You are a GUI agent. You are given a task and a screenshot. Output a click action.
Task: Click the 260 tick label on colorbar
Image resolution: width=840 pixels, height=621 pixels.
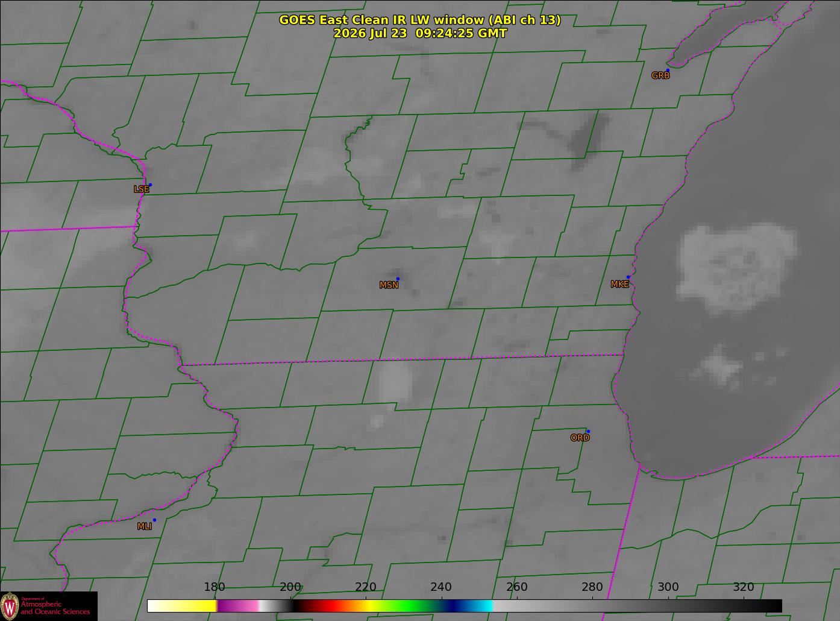point(516,587)
